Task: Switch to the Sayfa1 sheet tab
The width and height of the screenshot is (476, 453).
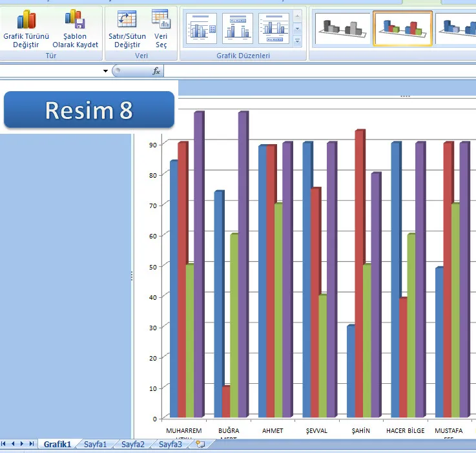Action: point(97,444)
